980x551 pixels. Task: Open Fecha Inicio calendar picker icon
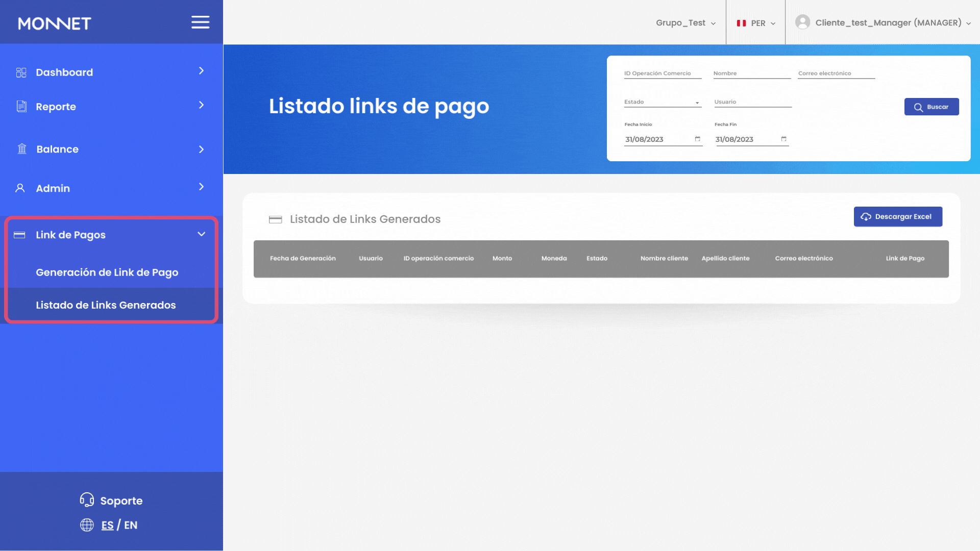697,139
